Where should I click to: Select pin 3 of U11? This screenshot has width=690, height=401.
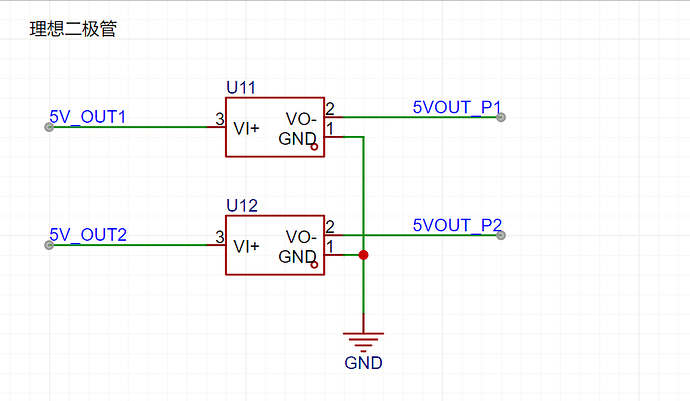(215, 126)
